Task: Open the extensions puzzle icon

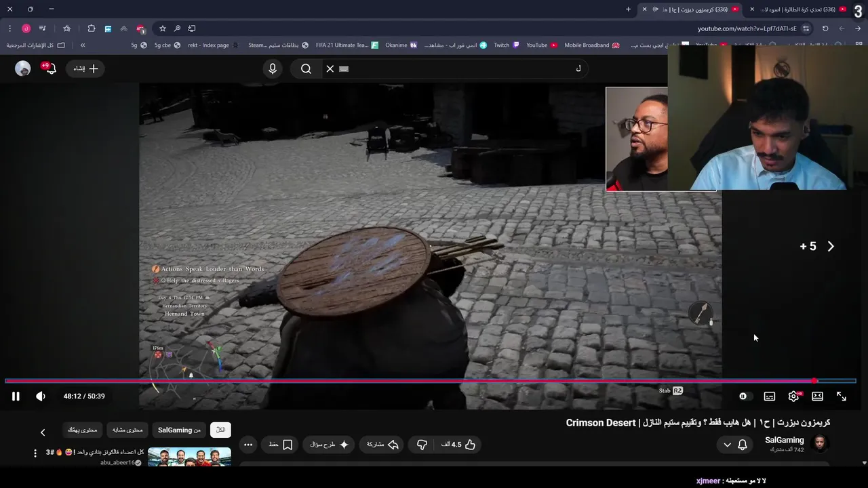Action: pyautogui.click(x=92, y=28)
